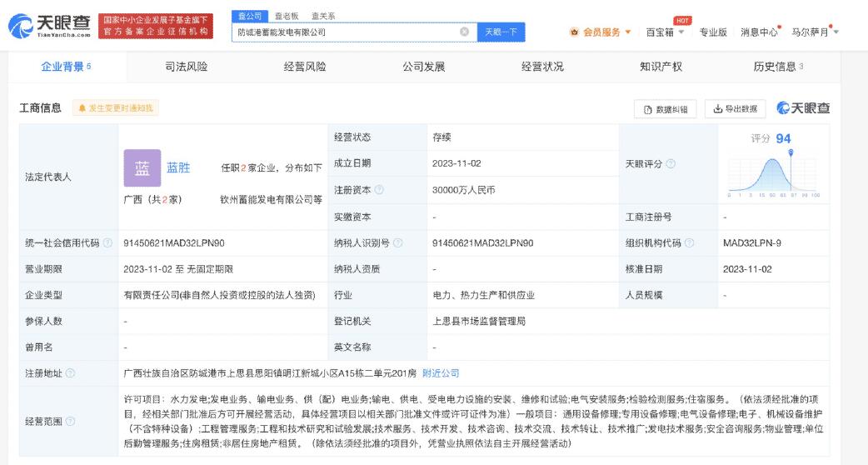The image size is (868, 465).
Task: Open the 百宝箱 dropdown
Action: point(665,32)
